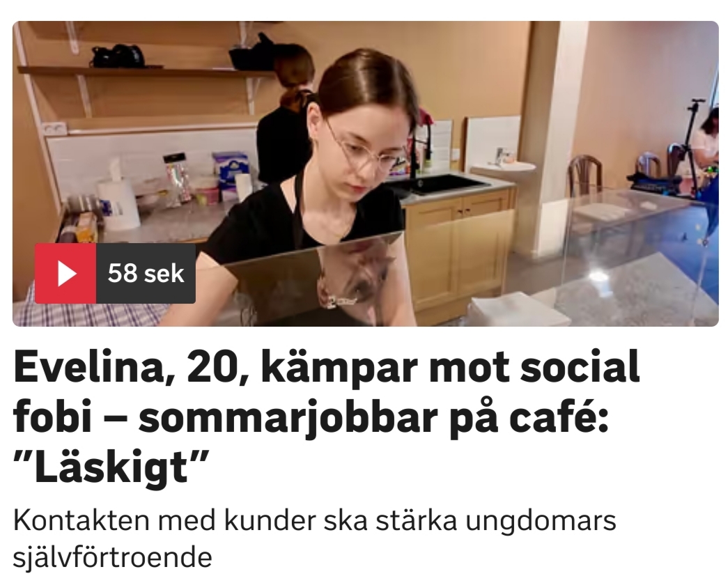Click the white wash basin in thumbnail

click(x=503, y=171)
